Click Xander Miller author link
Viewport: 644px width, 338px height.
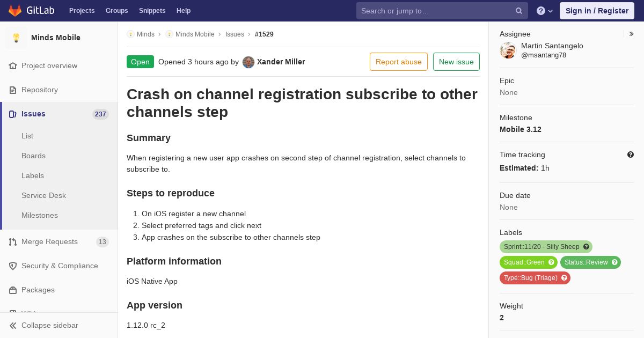coord(281,62)
